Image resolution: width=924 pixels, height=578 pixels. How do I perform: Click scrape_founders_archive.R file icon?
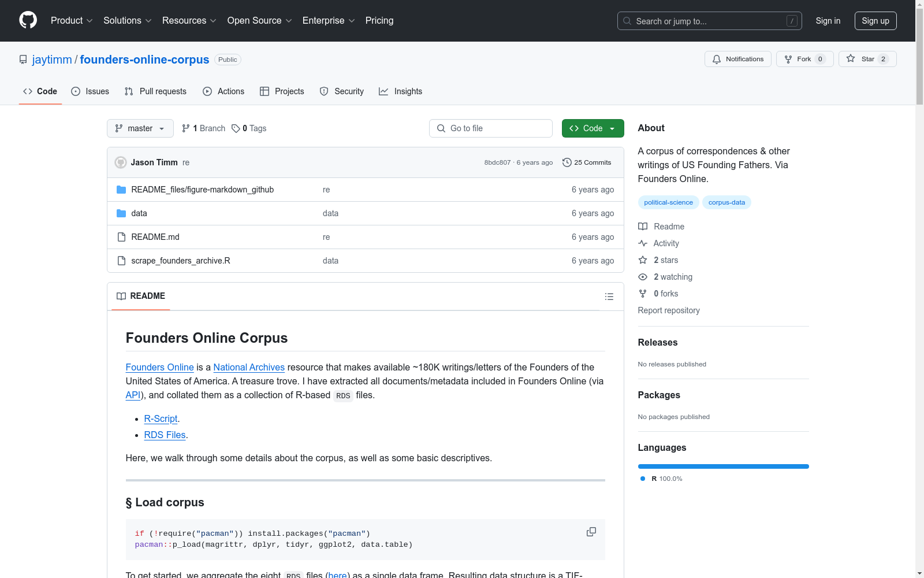(x=121, y=261)
